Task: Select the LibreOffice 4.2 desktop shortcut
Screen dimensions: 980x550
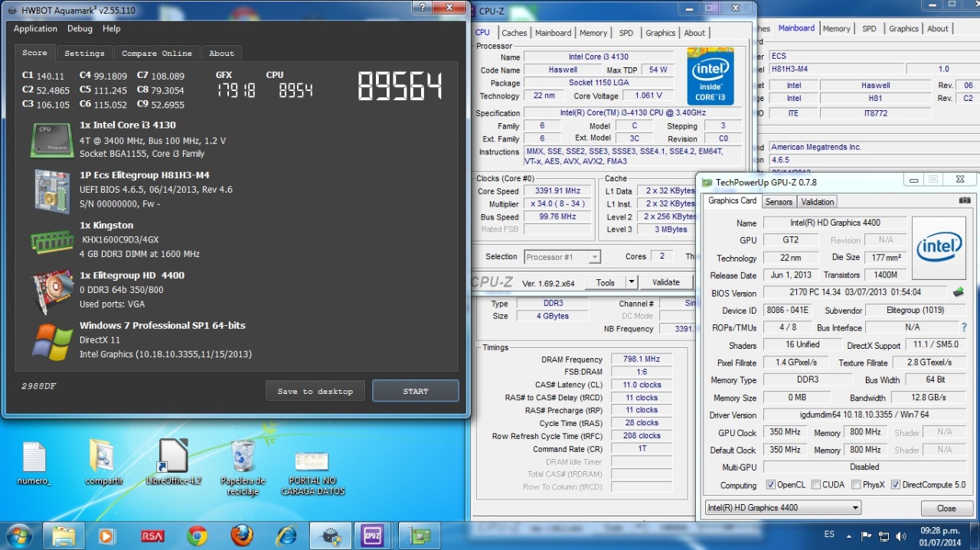Action: coord(173,463)
